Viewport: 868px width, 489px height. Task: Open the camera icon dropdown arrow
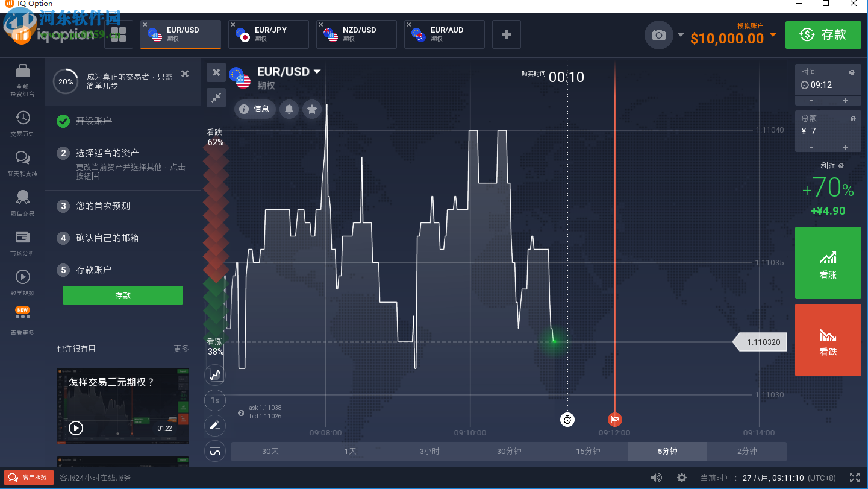tap(681, 35)
